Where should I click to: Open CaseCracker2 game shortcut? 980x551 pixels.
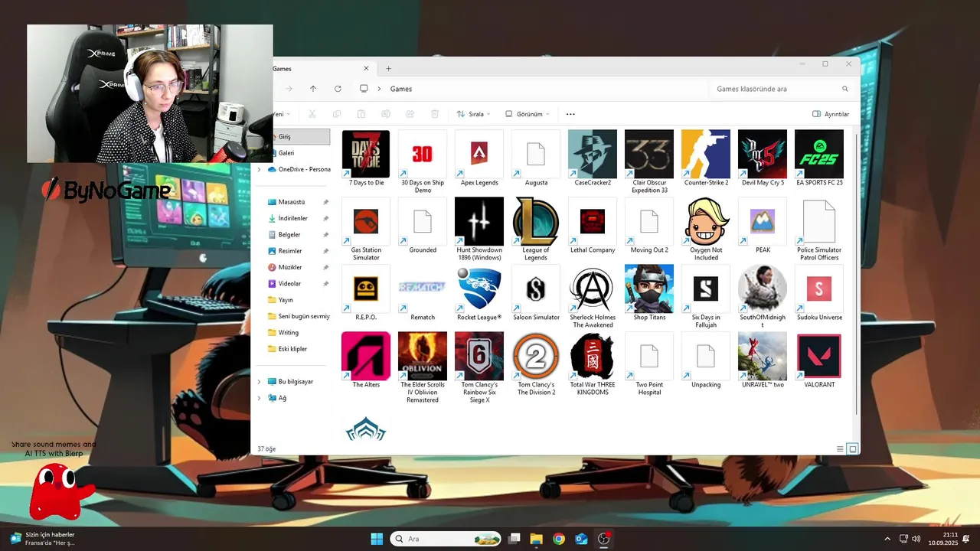pyautogui.click(x=593, y=154)
